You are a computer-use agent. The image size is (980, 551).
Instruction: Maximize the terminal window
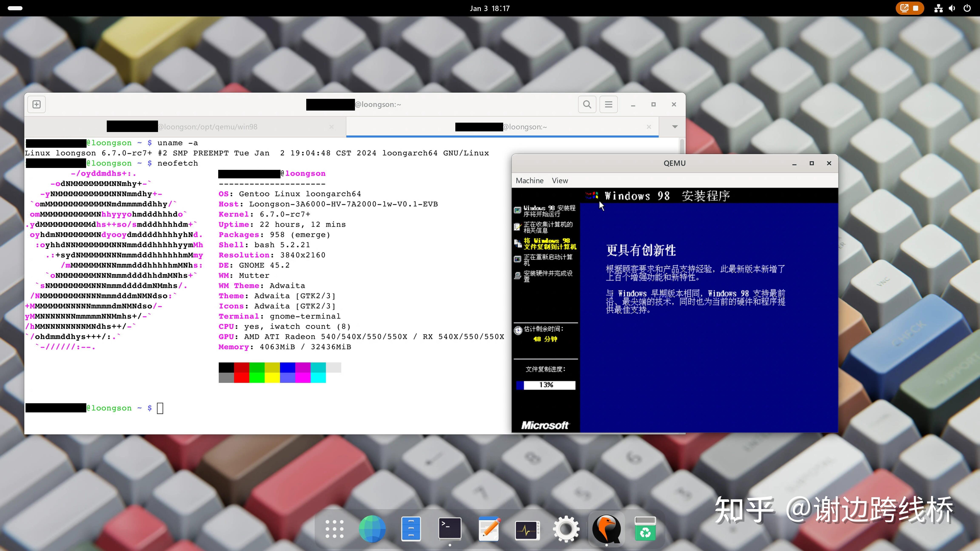click(654, 105)
